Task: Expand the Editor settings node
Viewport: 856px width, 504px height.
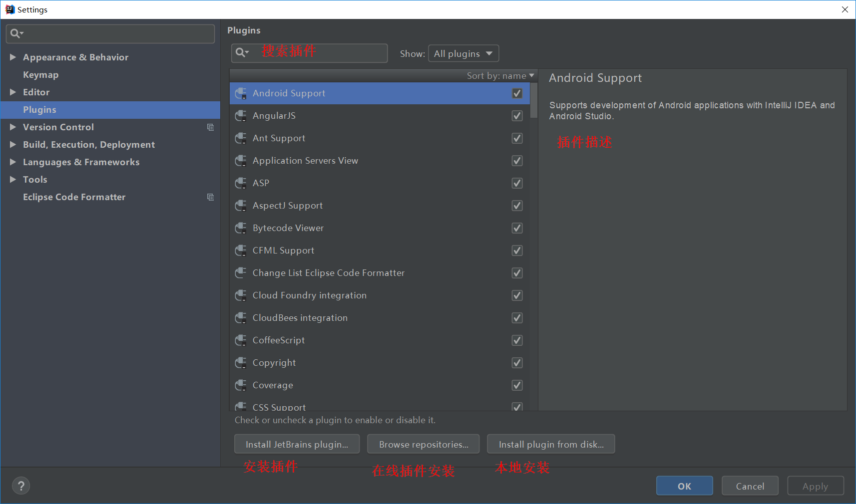Action: pos(13,92)
